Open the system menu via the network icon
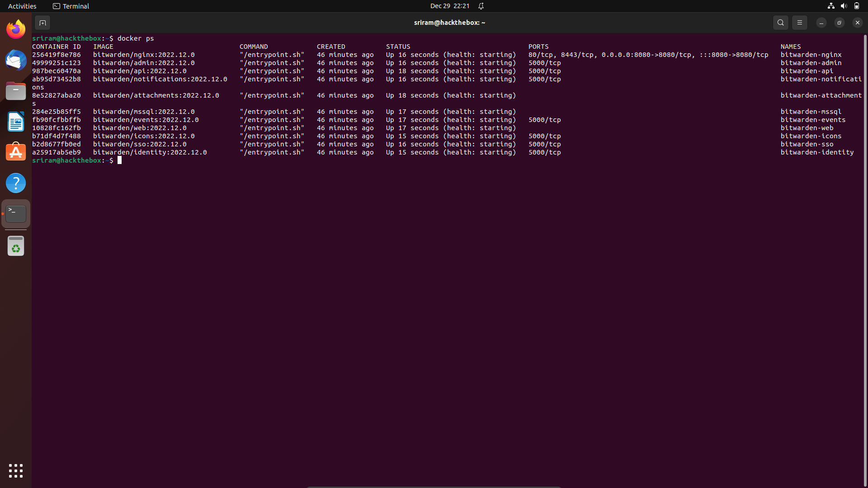The height and width of the screenshot is (488, 868). (831, 6)
